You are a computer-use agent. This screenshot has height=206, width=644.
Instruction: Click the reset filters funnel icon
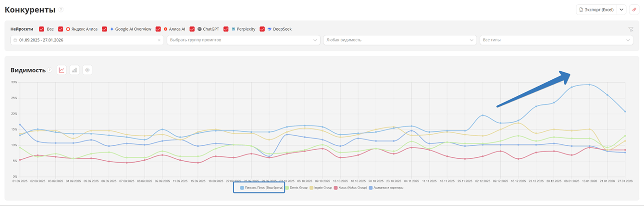click(631, 29)
